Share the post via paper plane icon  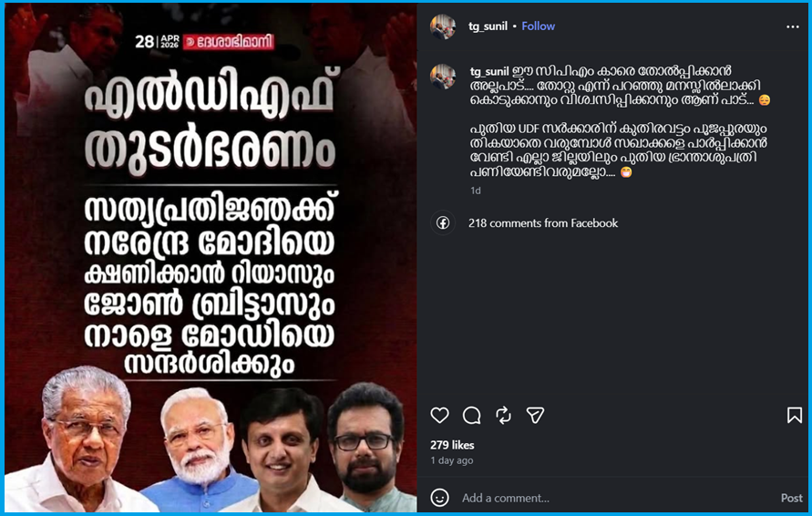tap(535, 415)
